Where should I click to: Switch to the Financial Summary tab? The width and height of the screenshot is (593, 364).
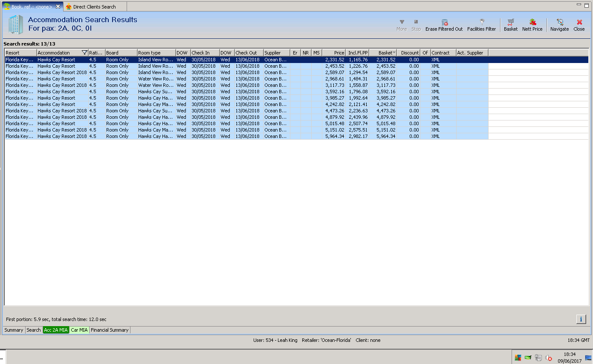point(110,330)
